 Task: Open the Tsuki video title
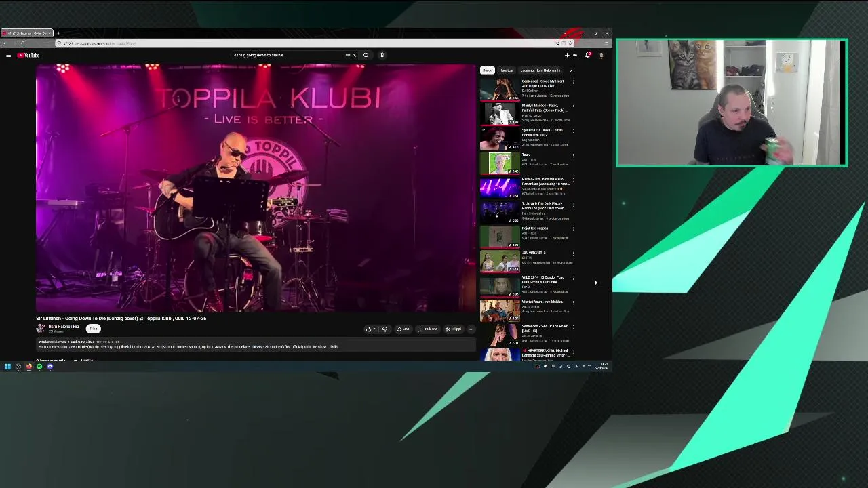(526, 155)
